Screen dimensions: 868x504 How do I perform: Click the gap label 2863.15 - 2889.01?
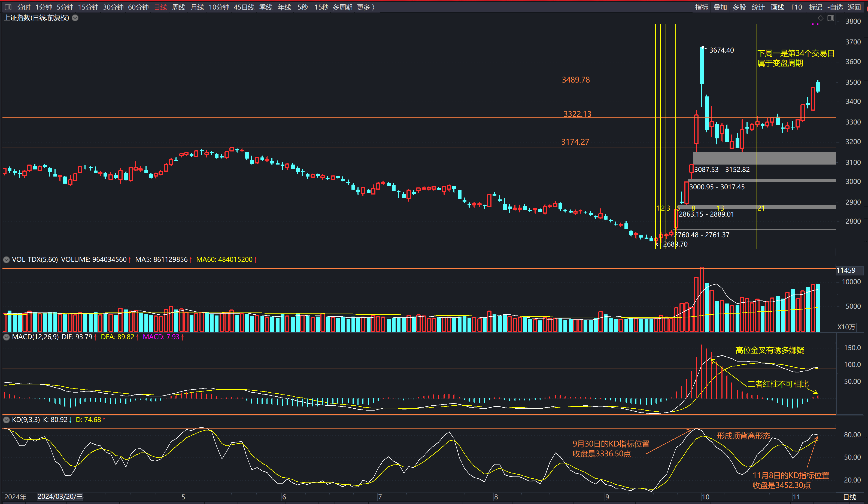click(x=706, y=214)
